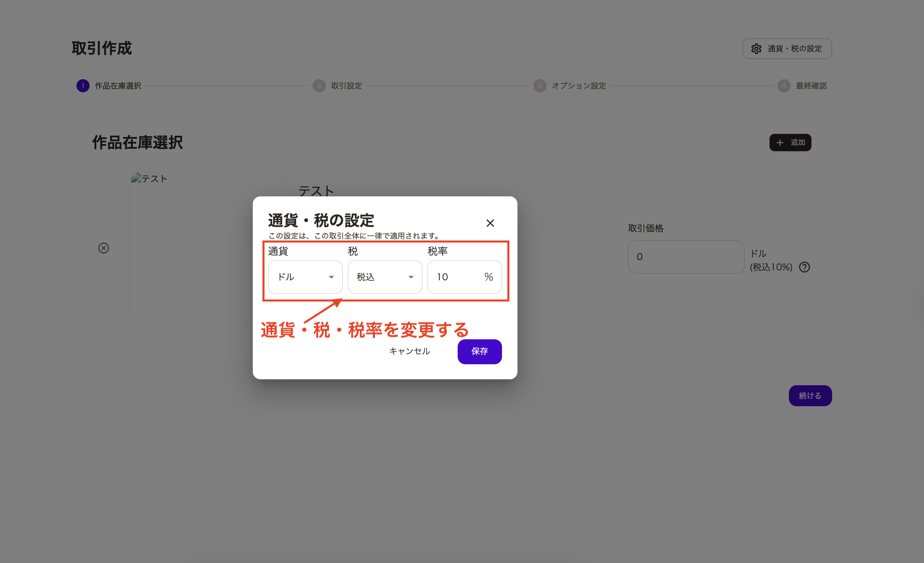Open the 通貨 currency dropdown showing ドル
This screenshot has height=563, width=924.
coord(305,277)
